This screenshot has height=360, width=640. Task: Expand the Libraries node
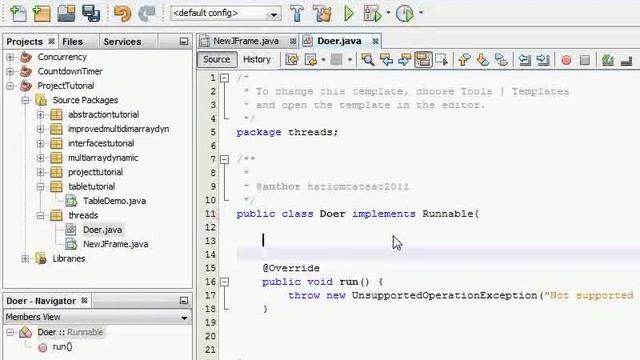[25, 259]
